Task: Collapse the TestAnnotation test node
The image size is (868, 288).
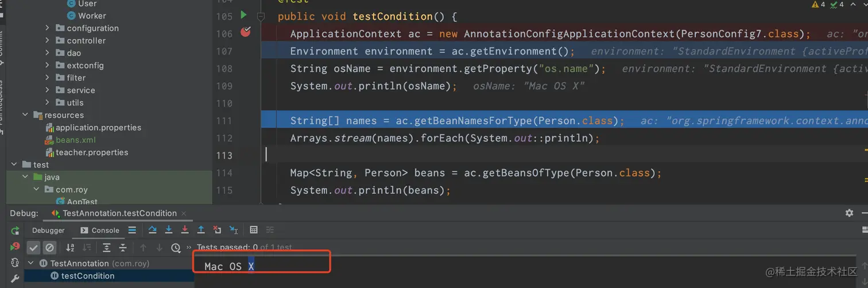Action: [x=31, y=263]
